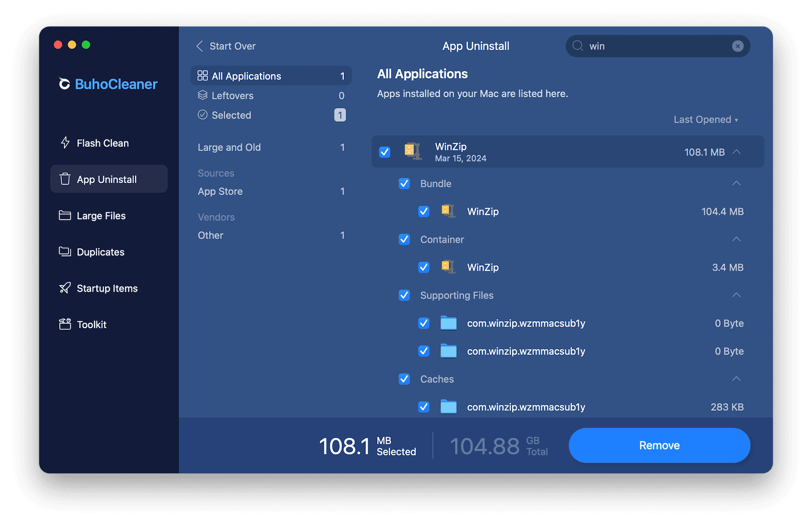This screenshot has width=812, height=525.
Task: Uncheck the second 0 Byte supporting file checkbox
Action: point(424,351)
